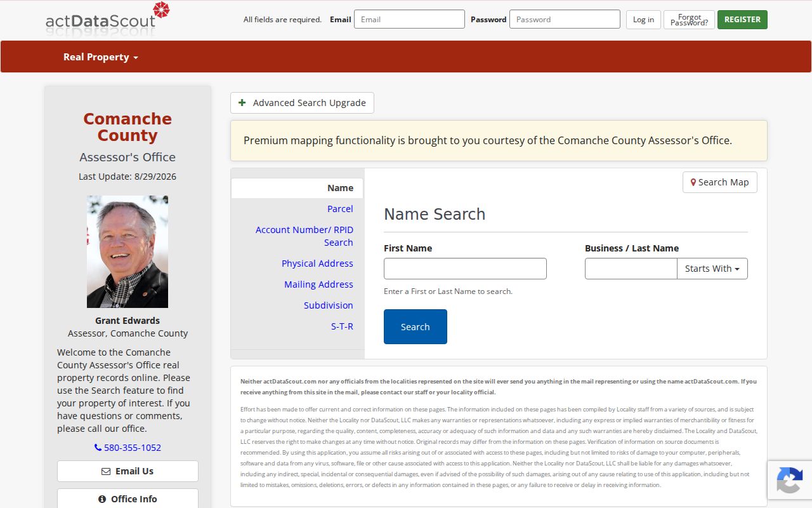Click the green Register button

pos(742,20)
